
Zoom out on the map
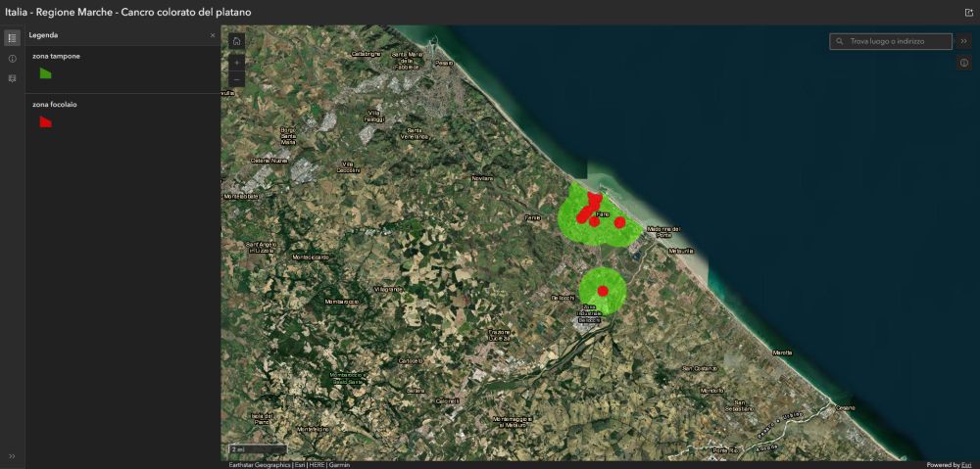coord(237,79)
